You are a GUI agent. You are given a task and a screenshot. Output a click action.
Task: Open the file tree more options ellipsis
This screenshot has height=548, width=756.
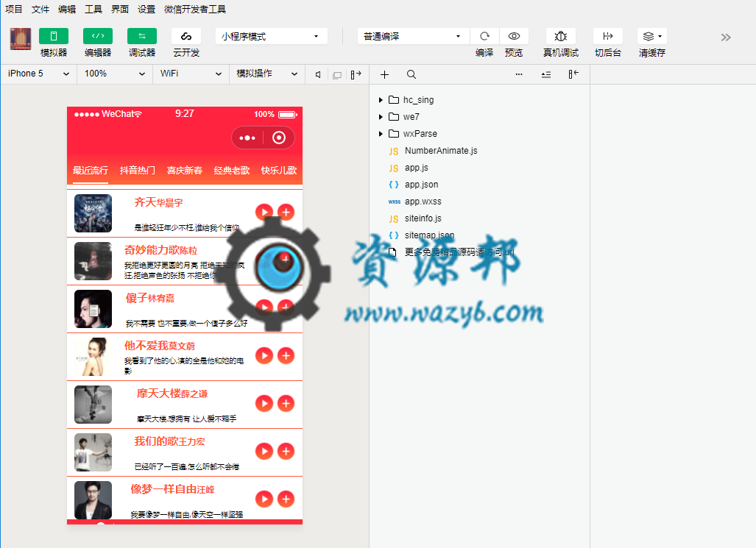519,75
